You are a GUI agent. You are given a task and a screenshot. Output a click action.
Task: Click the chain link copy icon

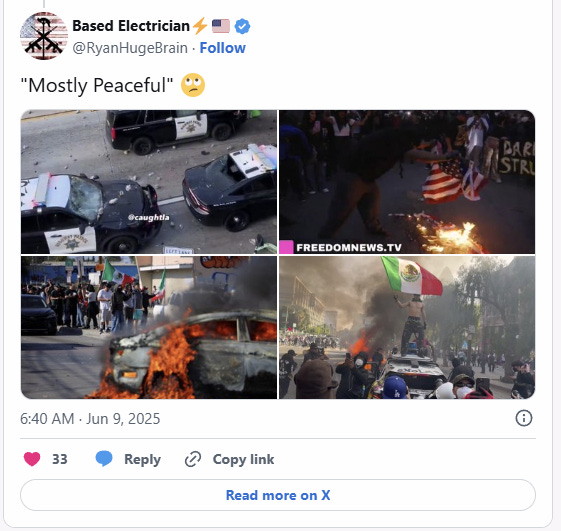pyautogui.click(x=193, y=459)
